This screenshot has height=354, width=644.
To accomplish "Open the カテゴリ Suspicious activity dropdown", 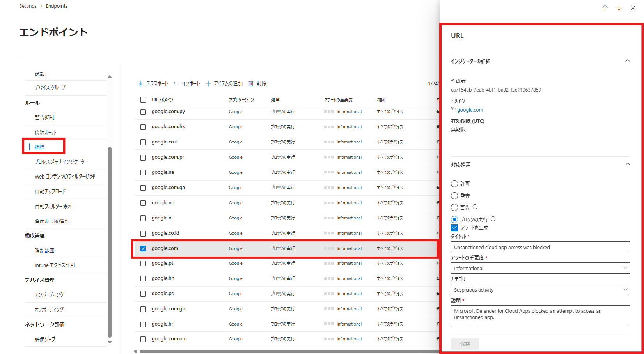I will (x=541, y=290).
